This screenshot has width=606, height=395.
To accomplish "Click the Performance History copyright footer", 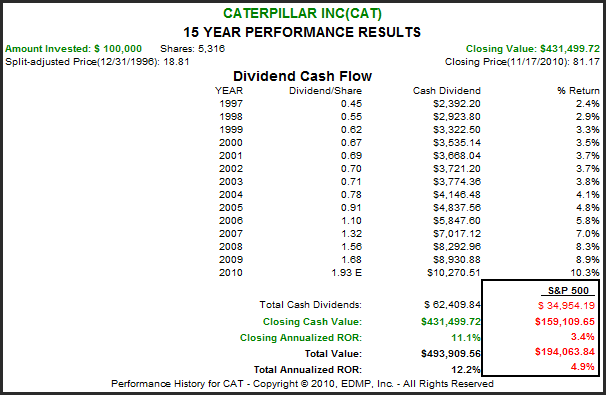I will tap(302, 384).
